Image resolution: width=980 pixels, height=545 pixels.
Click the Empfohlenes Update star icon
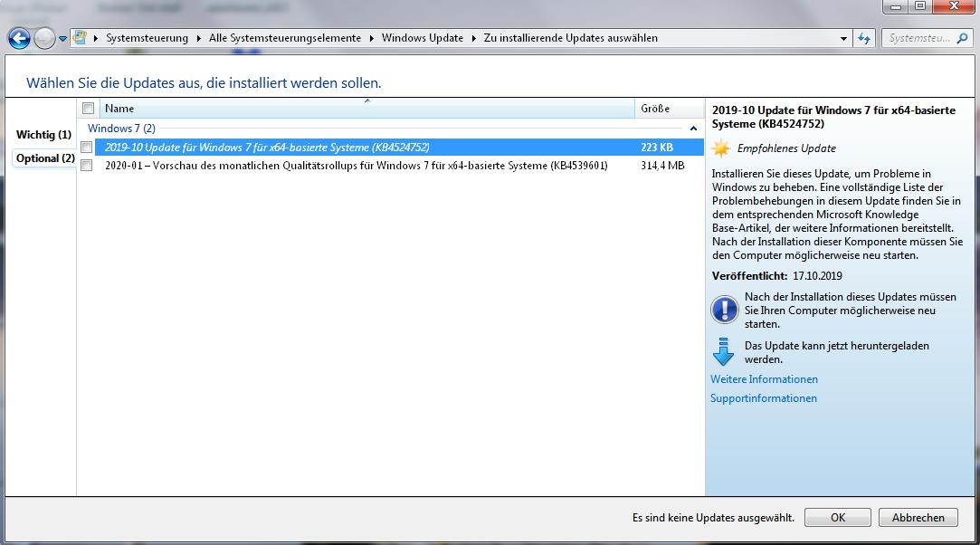pos(721,148)
